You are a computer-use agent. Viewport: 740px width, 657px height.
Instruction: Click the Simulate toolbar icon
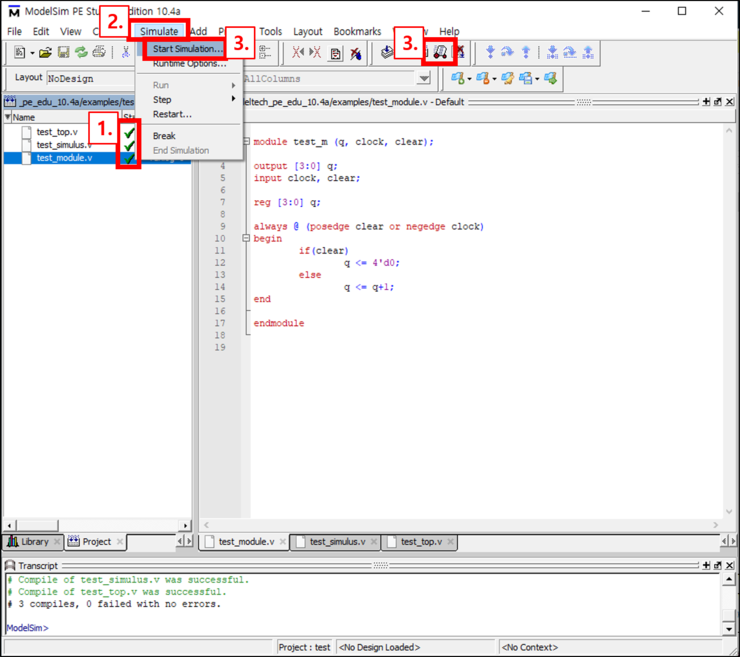440,52
